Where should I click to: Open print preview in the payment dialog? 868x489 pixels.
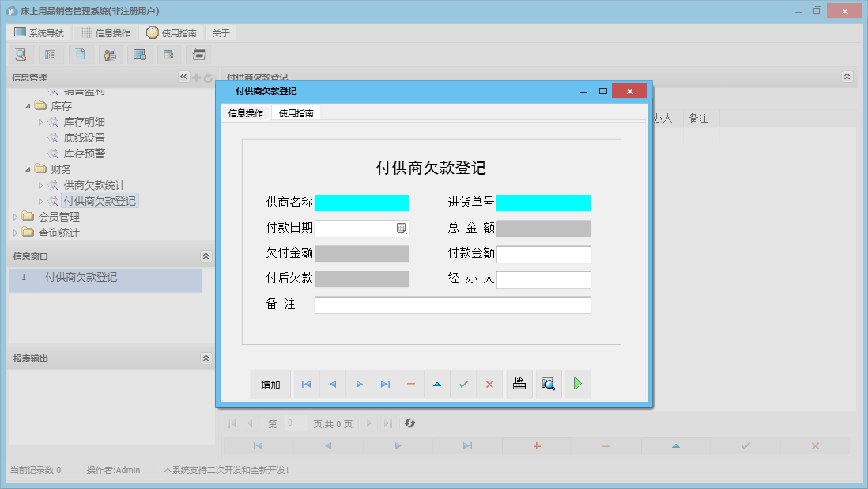click(548, 384)
